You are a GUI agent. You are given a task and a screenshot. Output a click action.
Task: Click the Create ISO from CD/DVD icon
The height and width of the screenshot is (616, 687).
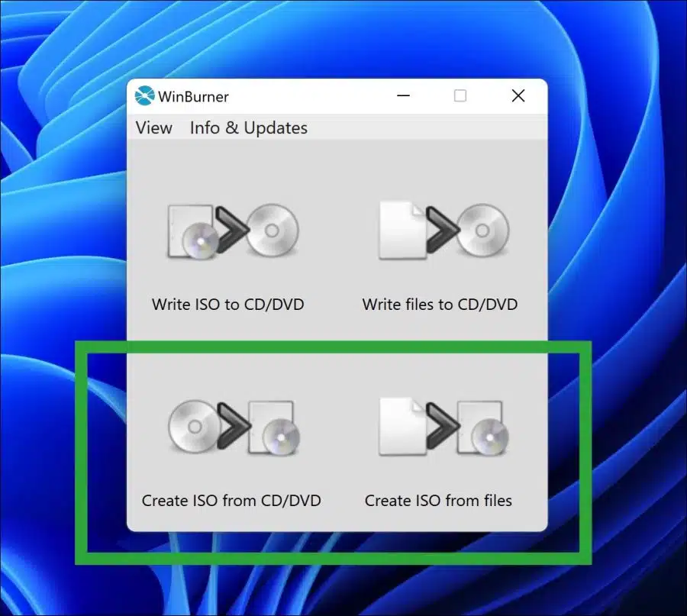coord(234,427)
